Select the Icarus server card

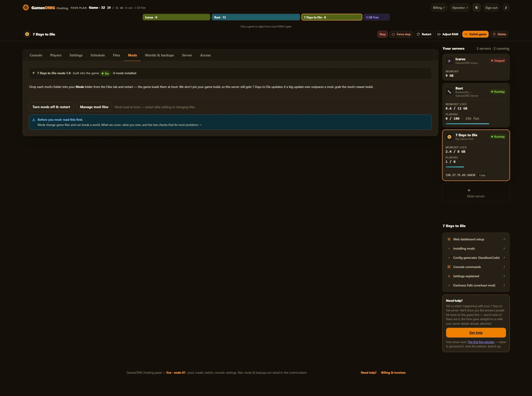(476, 67)
